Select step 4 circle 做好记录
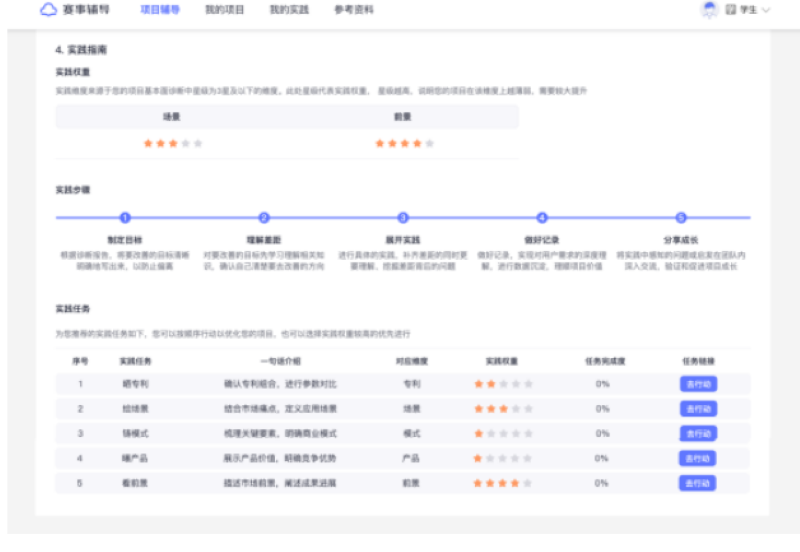This screenshot has height=552, width=800. [542, 217]
